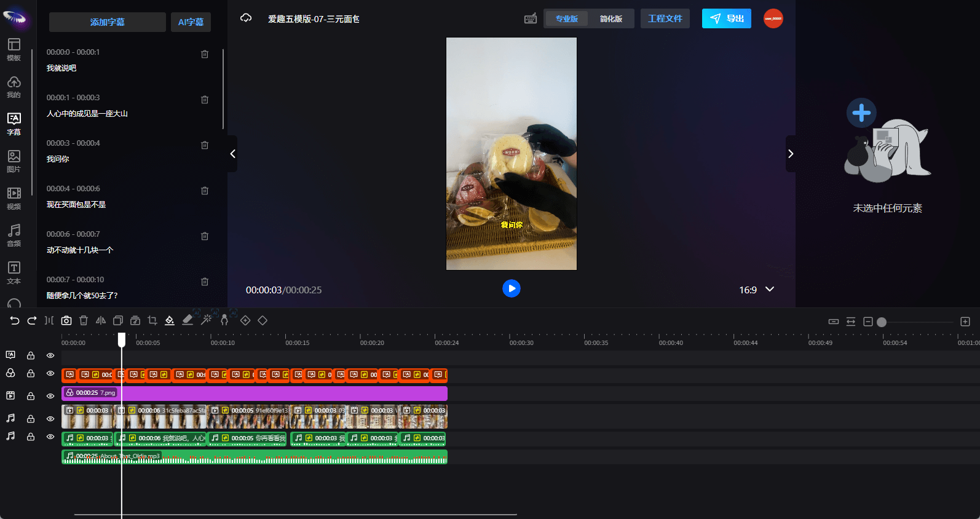
Task: Zoom in timeline with plus box
Action: click(x=965, y=322)
